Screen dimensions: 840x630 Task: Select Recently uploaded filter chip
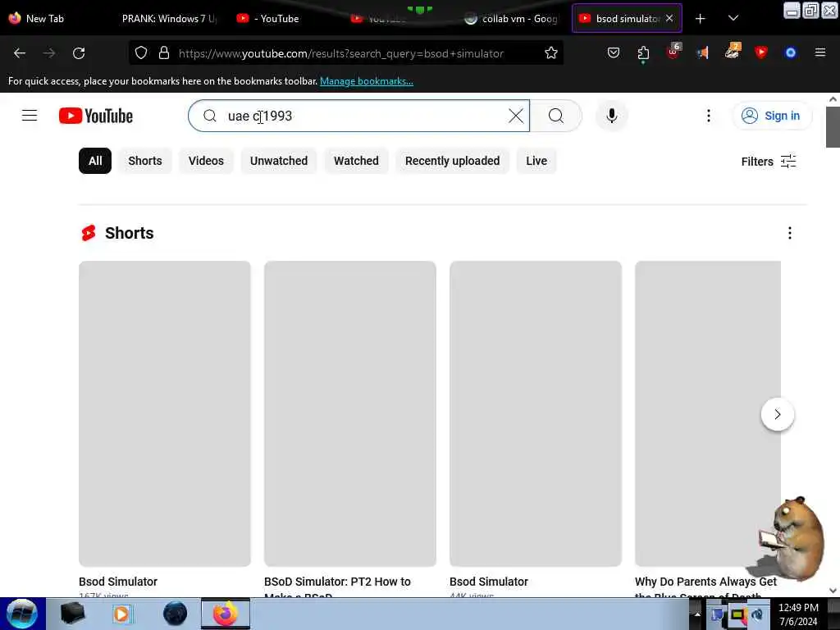(453, 161)
